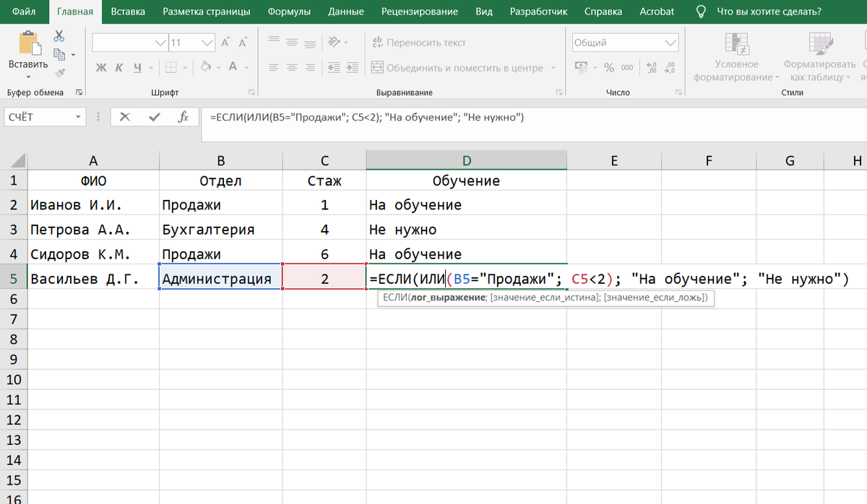
Task: Click the decrease indent icon
Action: click(x=334, y=67)
